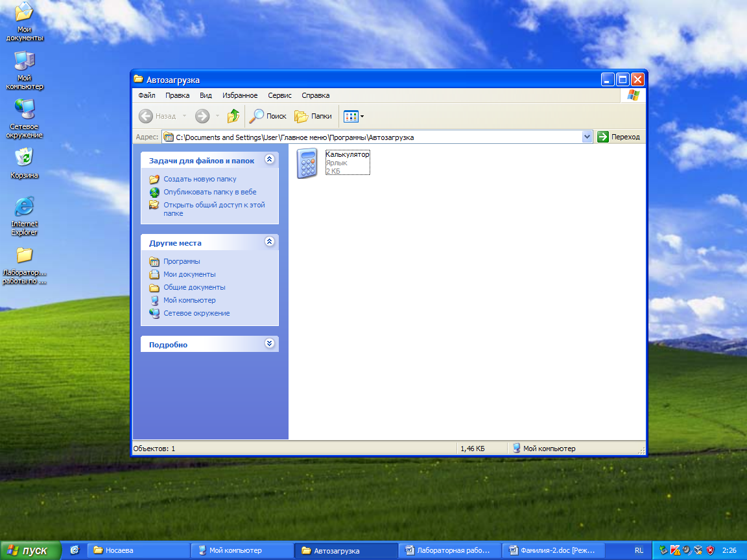Switch to Фамилия-2.doc taskbar button
747x560 pixels.
553,550
